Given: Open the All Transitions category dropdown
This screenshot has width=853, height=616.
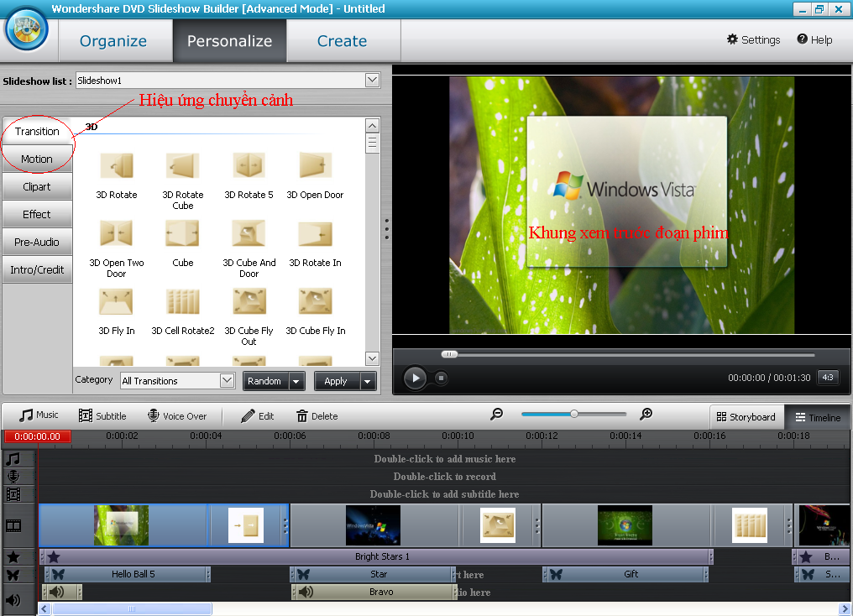Looking at the screenshot, I should 228,380.
